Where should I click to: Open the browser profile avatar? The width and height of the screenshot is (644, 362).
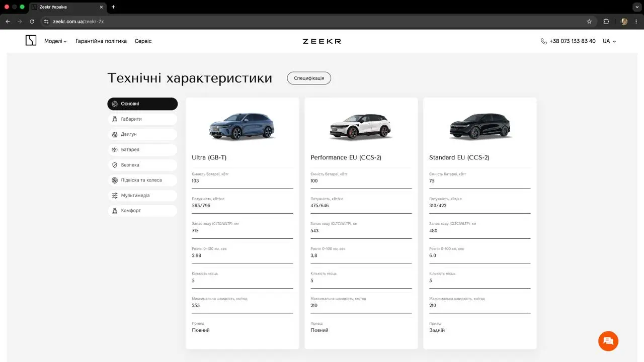pyautogui.click(x=624, y=22)
